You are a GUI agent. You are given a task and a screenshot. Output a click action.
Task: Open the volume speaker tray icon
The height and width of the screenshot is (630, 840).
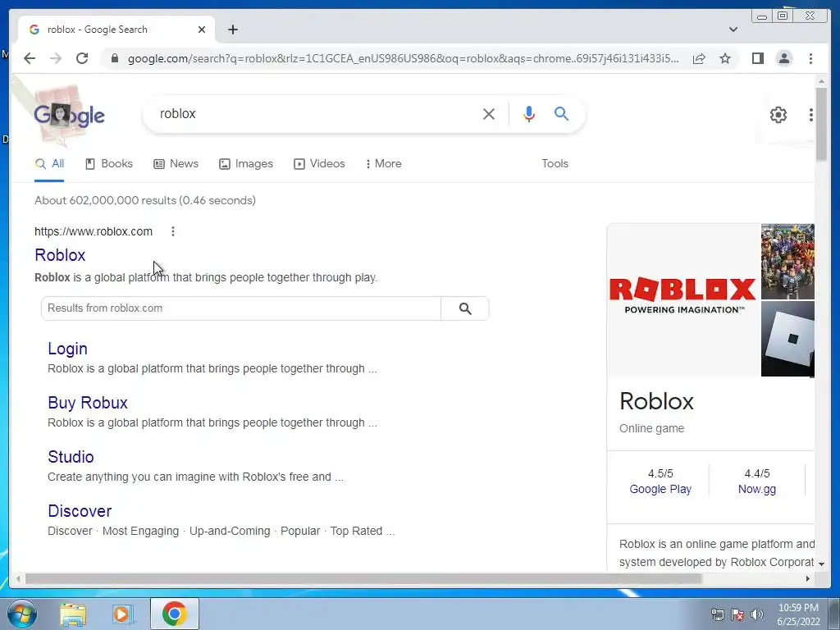tap(757, 614)
